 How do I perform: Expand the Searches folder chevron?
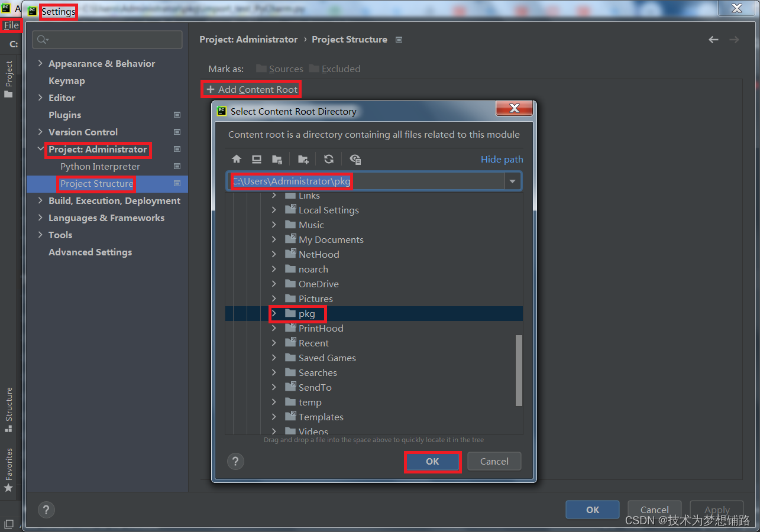pyautogui.click(x=274, y=372)
